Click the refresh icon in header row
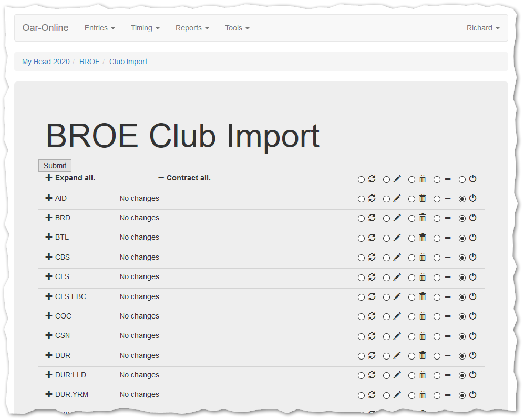 (x=372, y=179)
